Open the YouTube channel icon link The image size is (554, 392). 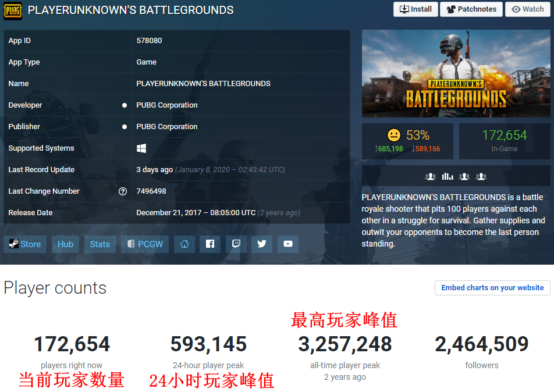coord(288,244)
